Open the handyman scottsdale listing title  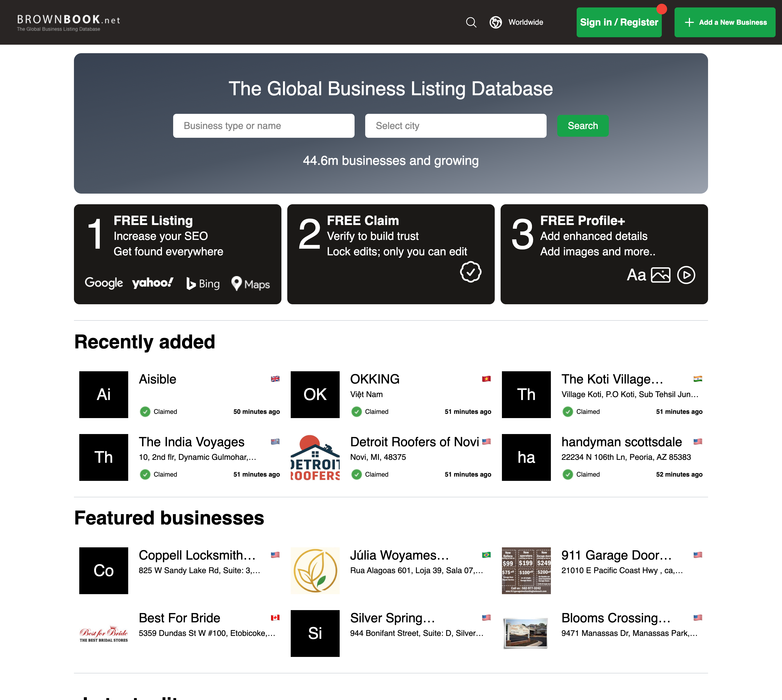[622, 442]
